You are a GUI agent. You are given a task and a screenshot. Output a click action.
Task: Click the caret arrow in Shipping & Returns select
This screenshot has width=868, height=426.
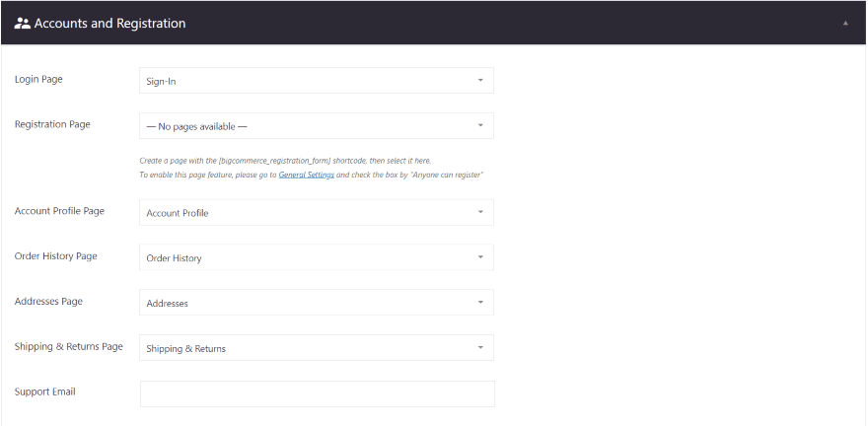pyautogui.click(x=480, y=348)
